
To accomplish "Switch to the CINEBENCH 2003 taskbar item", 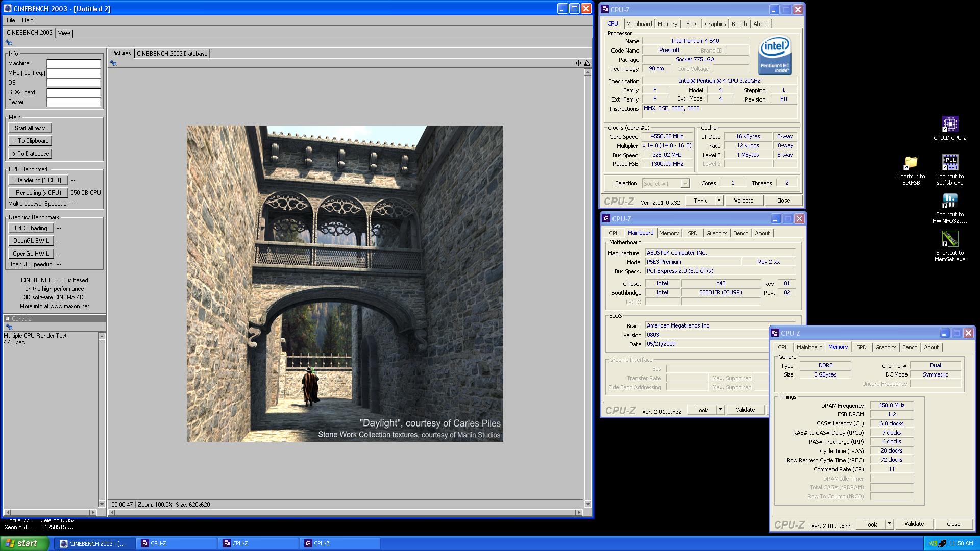I will tap(95, 543).
